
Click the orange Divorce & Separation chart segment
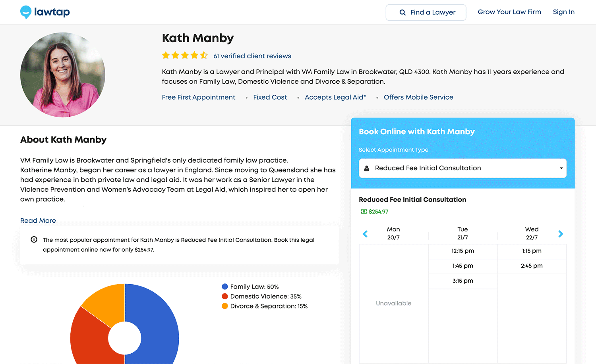click(106, 304)
